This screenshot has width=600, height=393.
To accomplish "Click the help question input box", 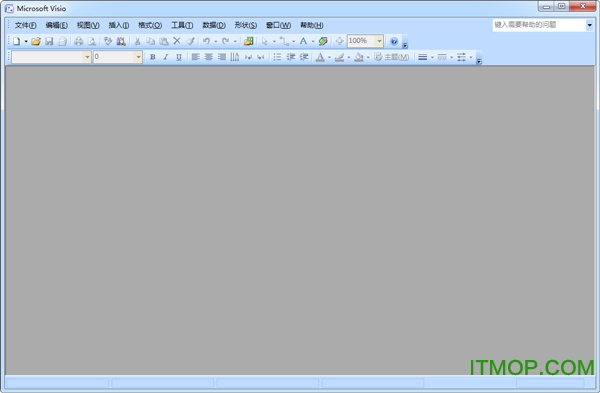I will pos(539,25).
